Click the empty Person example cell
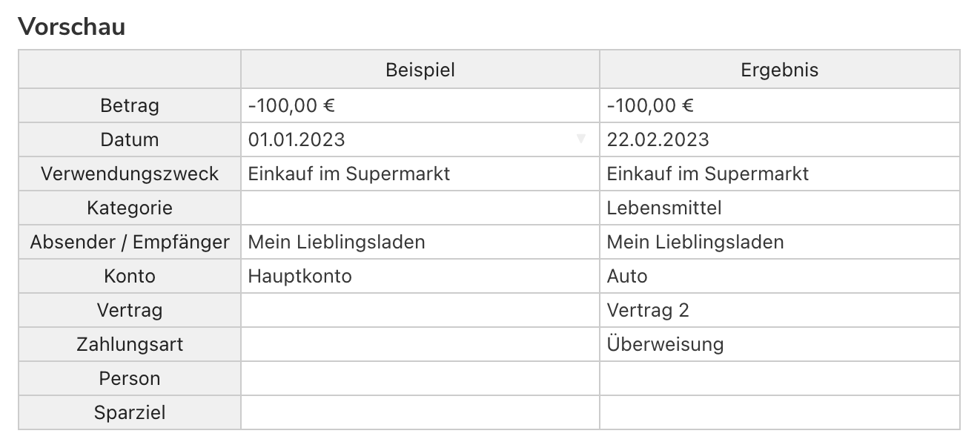This screenshot has width=980, height=445. 420,378
